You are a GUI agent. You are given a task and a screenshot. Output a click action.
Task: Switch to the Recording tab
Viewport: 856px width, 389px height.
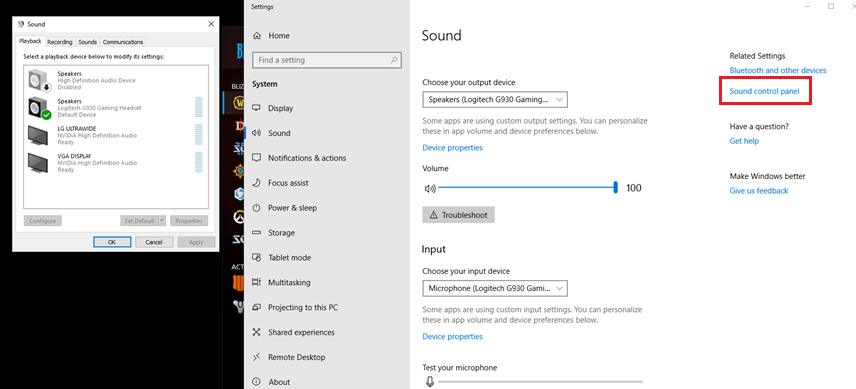60,42
